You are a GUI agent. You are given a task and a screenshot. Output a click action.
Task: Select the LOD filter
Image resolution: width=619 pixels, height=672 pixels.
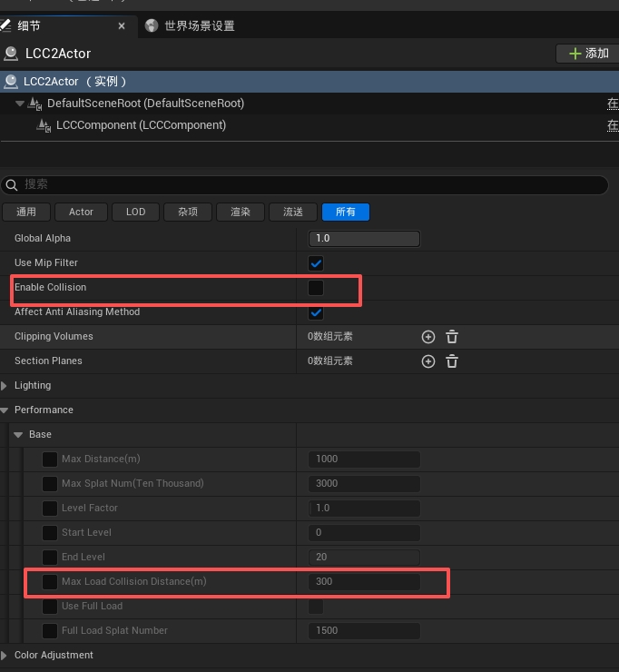(135, 212)
